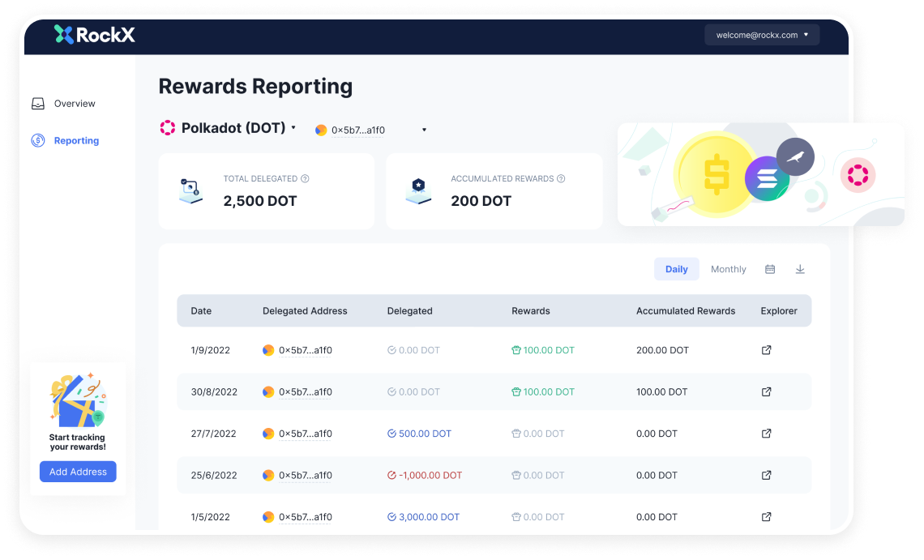Image resolution: width=924 pixels, height=560 pixels.
Task: Click the Accumulated Rewards question mark icon
Action: pyautogui.click(x=561, y=178)
